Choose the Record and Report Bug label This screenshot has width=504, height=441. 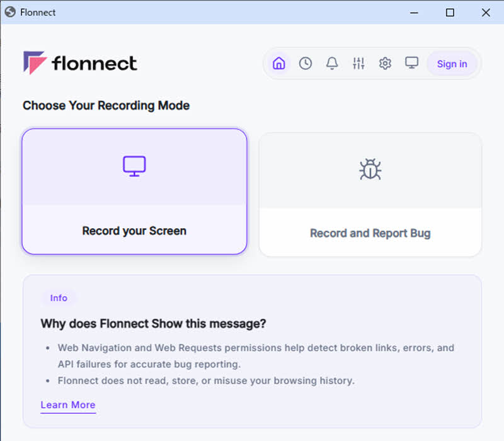[370, 233]
